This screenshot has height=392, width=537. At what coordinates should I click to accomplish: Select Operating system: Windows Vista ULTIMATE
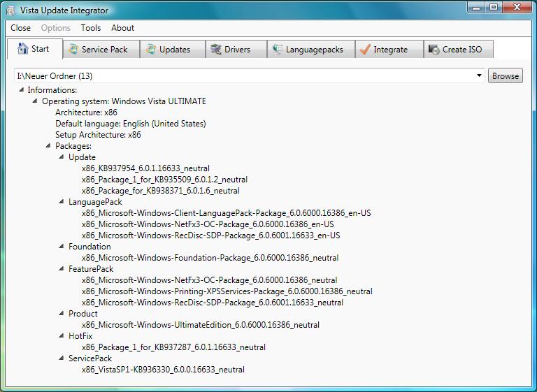[x=124, y=101]
